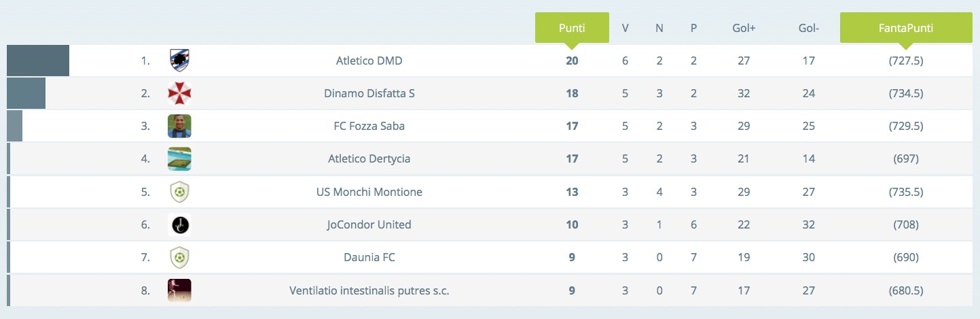Click first-place dark progress bar

[x=38, y=61]
